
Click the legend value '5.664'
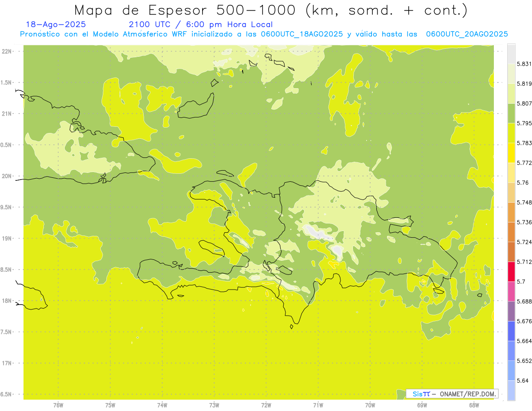pyautogui.click(x=524, y=341)
